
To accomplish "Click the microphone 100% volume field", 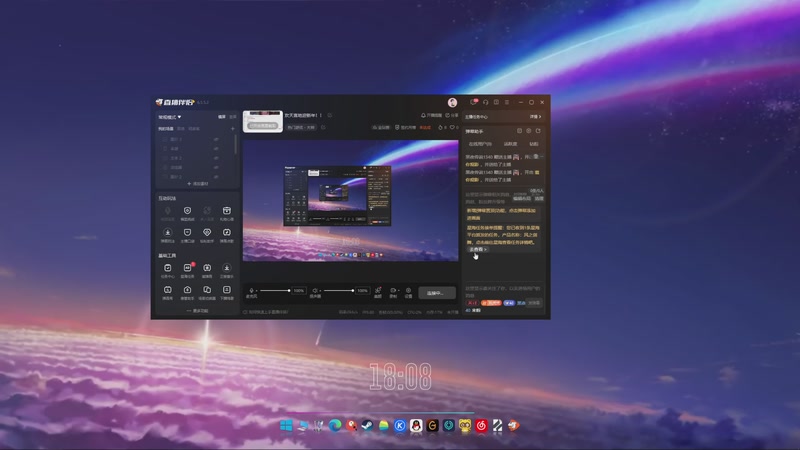I will click(x=299, y=291).
